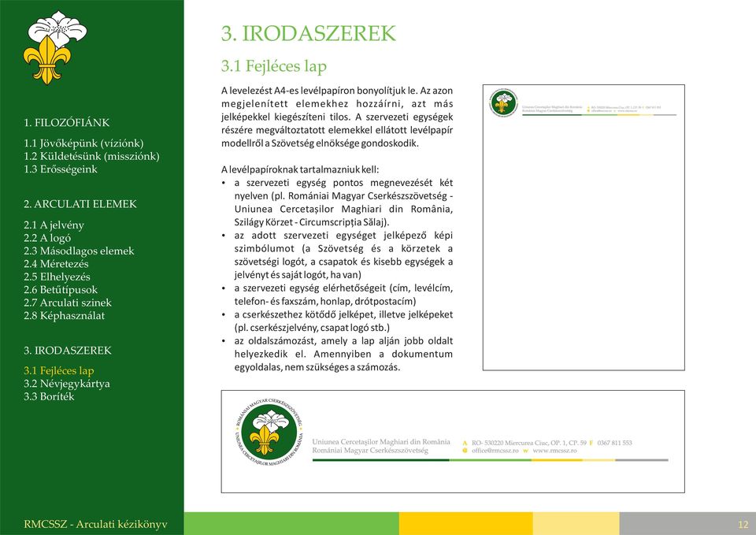Click the yellow '@' email marker icon
This screenshot has width=756, height=535.
(x=465, y=451)
